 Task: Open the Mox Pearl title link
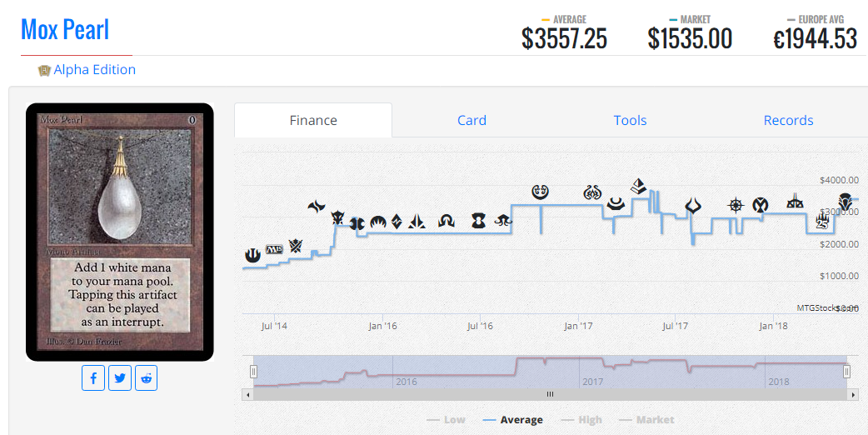pyautogui.click(x=65, y=29)
